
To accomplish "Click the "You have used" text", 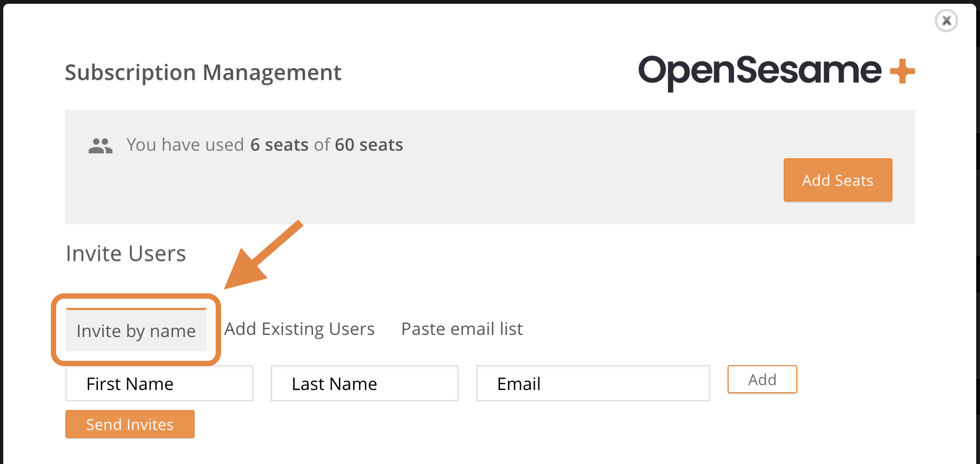I will (x=185, y=145).
